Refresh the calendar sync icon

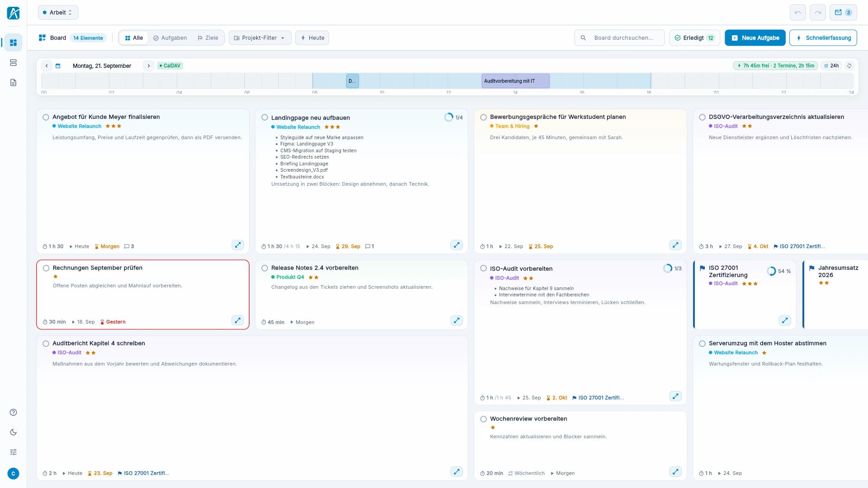click(849, 66)
